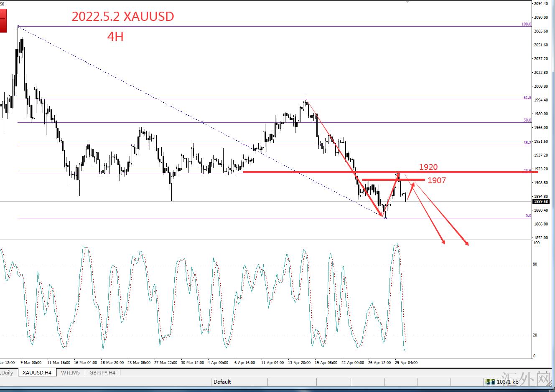Click the 30 Mar 12:00 time label
The width and height of the screenshot is (555, 392).
[193, 363]
